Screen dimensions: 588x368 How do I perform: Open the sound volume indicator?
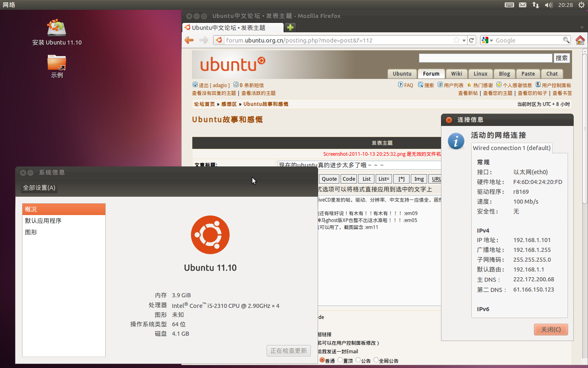tap(548, 5)
